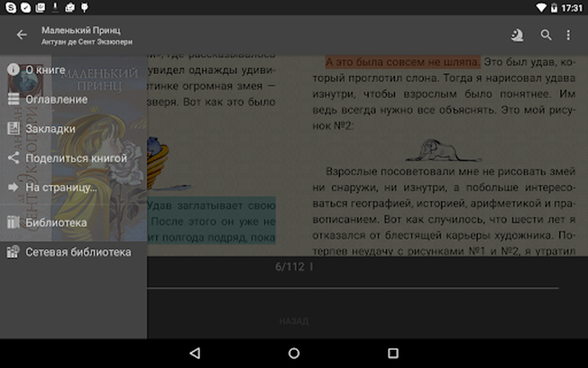Tap the elephant-inside-boa drawing
The width and height of the screenshot is (588, 368).
(444, 150)
